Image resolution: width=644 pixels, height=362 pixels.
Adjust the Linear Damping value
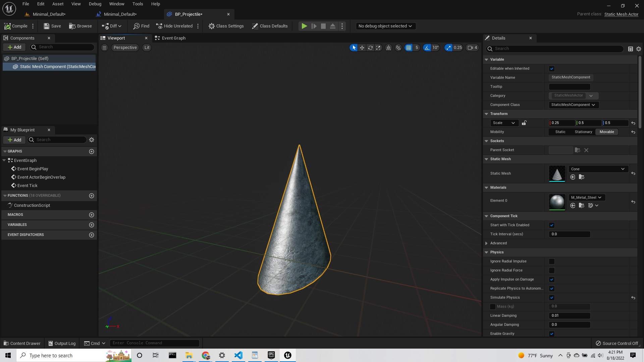point(569,315)
